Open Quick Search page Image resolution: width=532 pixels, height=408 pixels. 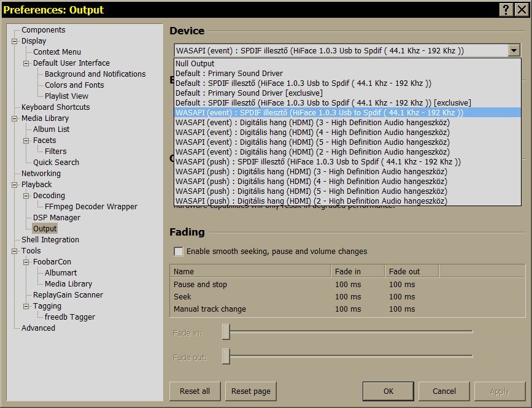point(56,163)
